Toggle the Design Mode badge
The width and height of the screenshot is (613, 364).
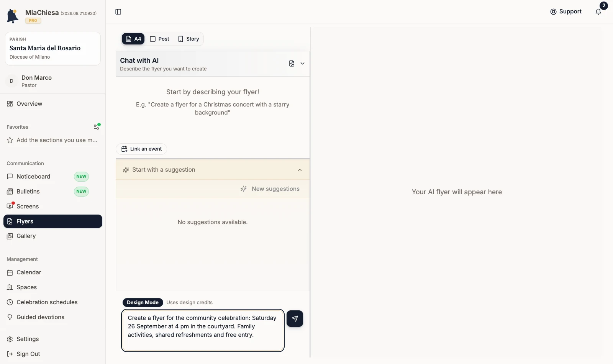click(143, 302)
